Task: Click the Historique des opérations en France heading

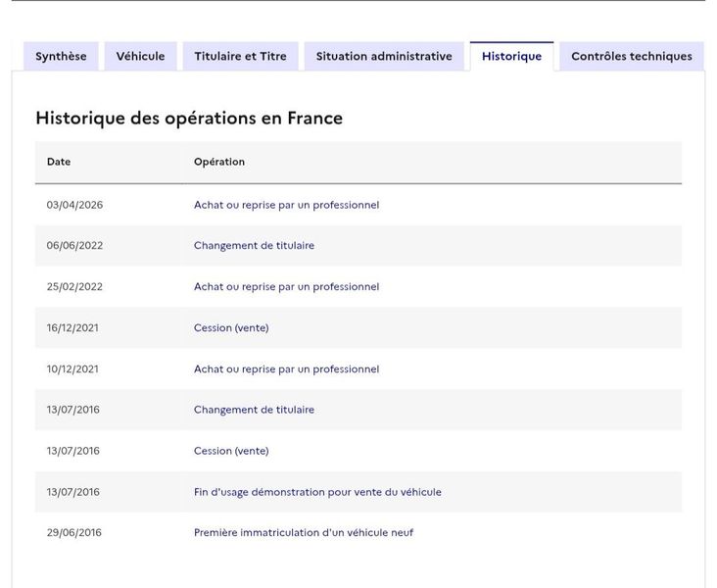Action: point(189,118)
